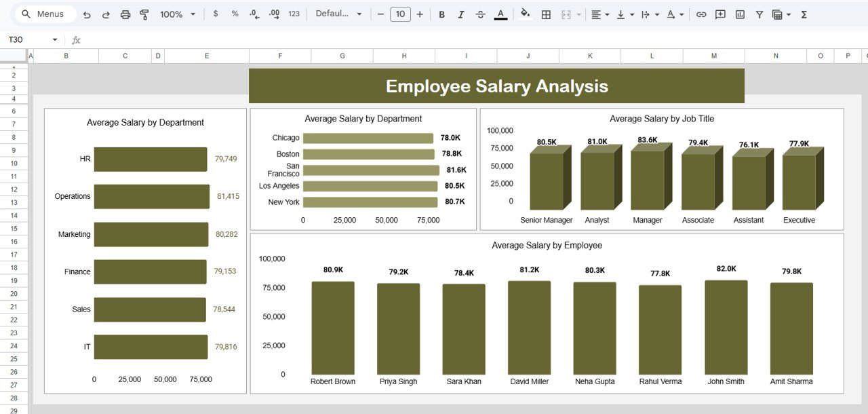Viewport: 868px width, 414px height.
Task: Insert a chart
Action: point(739,14)
